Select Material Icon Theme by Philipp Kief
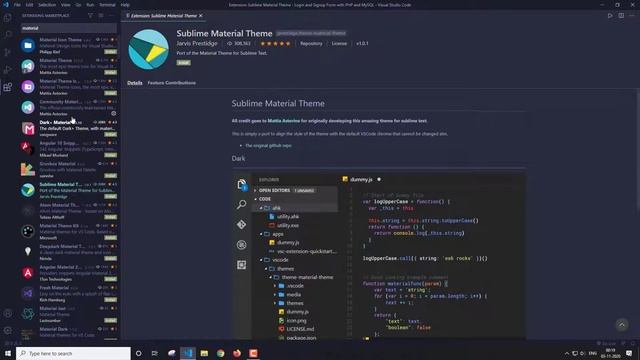The image size is (640, 360). 69,45
